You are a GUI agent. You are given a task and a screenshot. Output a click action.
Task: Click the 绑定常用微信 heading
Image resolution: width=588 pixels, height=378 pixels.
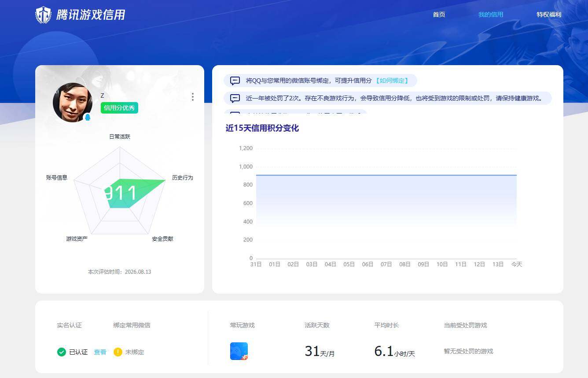click(132, 325)
